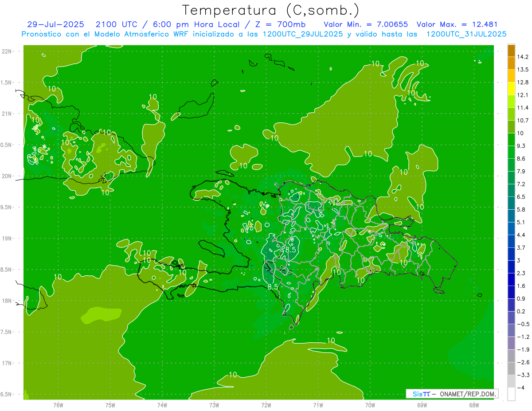Click the 75W longitude axis label
Image resolution: width=532 pixels, height=411 pixels.
pos(110,405)
